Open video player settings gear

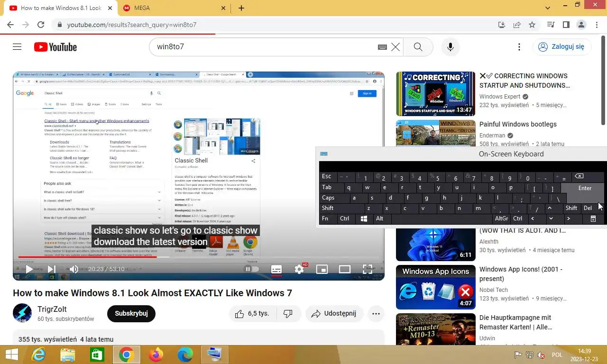[x=299, y=269]
